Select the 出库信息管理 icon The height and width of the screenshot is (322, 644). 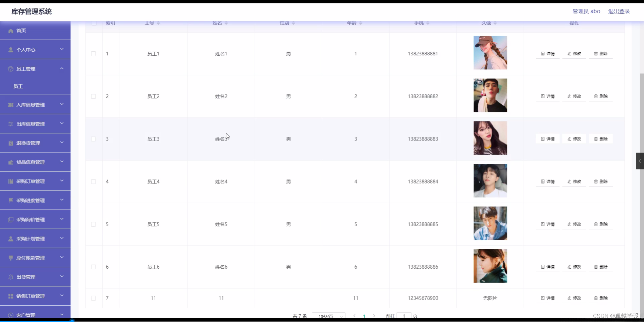(x=10, y=123)
